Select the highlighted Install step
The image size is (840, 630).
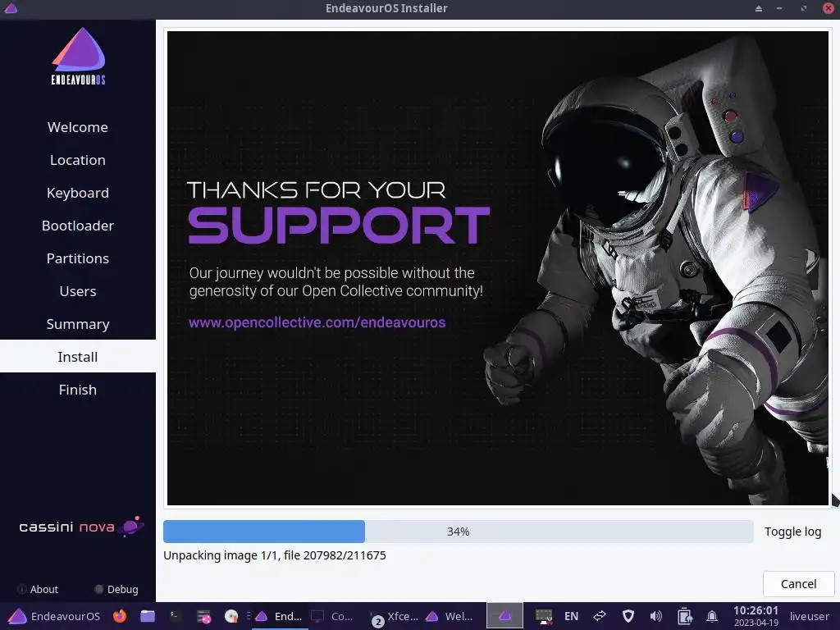pyautogui.click(x=78, y=357)
